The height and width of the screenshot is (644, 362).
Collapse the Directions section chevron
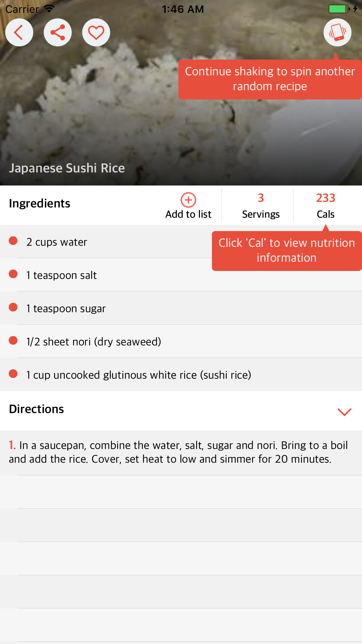click(x=344, y=411)
